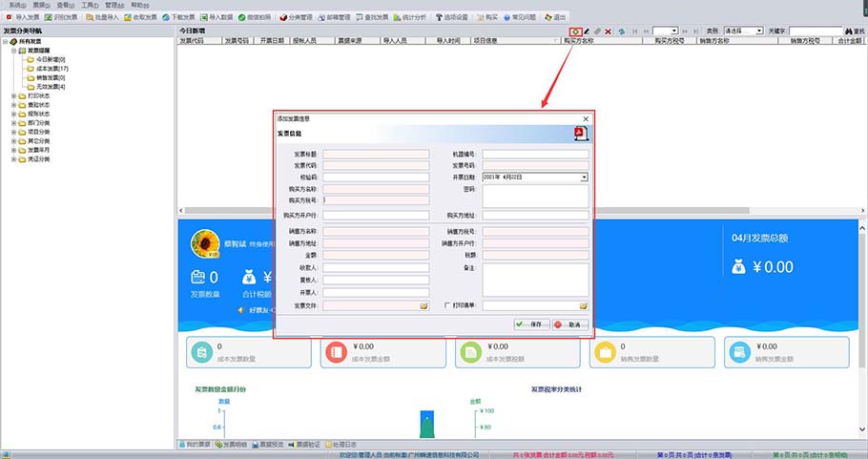
Task: Toggle the 打印清单 checkbox
Action: point(447,305)
